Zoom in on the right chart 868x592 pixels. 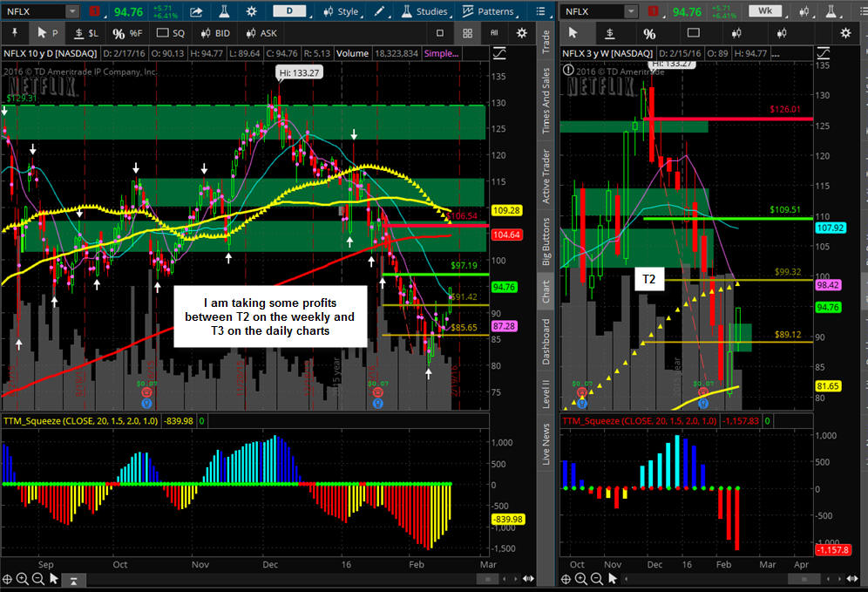580,579
